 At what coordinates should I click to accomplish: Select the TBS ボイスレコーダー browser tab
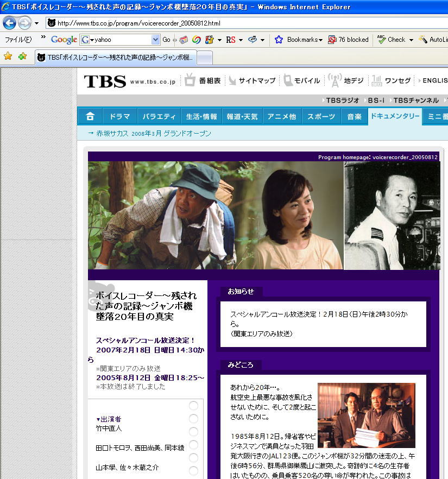(116, 57)
